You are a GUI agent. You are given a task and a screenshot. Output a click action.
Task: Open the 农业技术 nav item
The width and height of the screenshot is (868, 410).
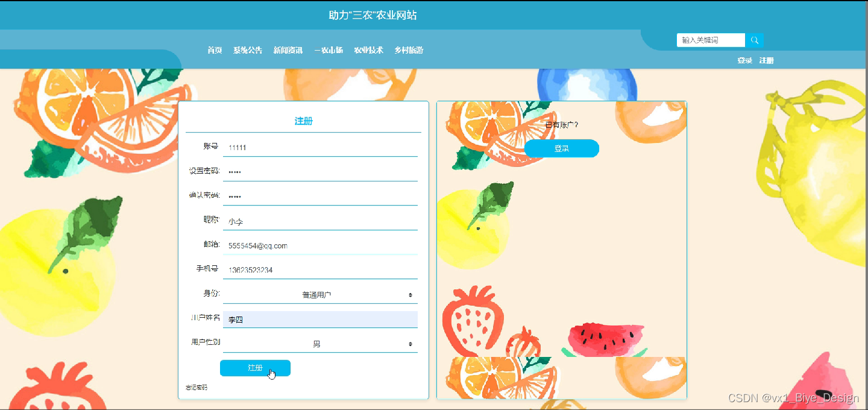368,50
